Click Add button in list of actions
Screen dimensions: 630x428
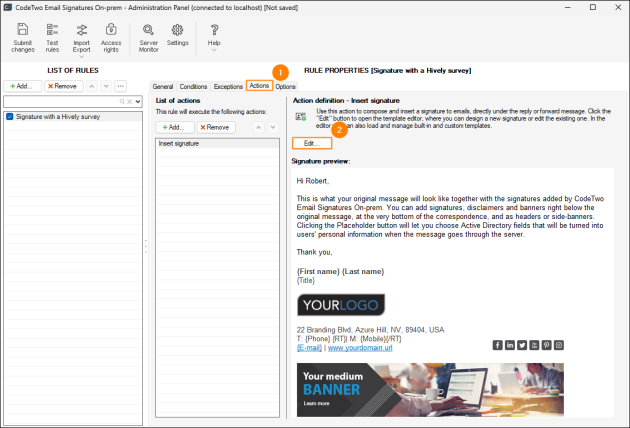coord(175,127)
